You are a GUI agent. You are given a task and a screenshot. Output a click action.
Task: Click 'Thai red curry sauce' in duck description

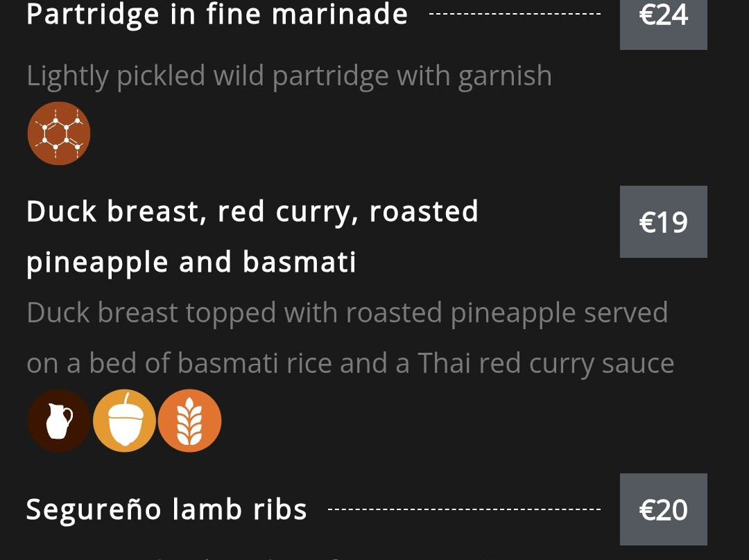(545, 364)
